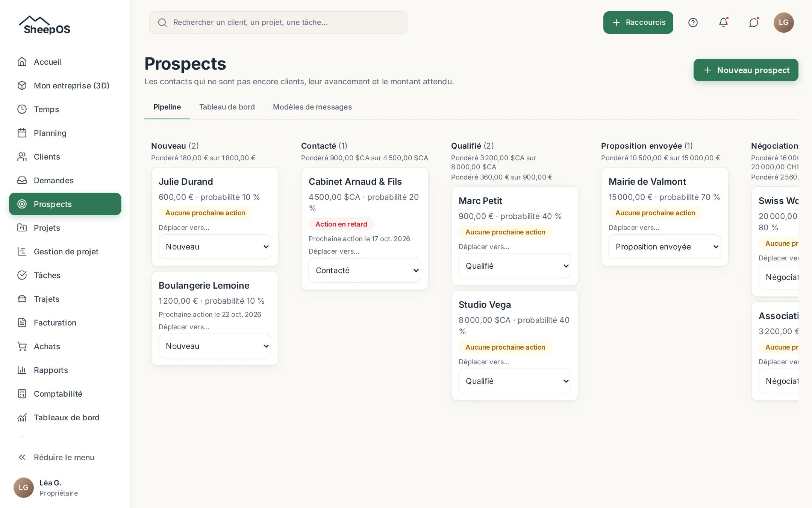This screenshot has height=508, width=812.
Task: Click the Tâches checkmark icon
Action: [x=22, y=275]
